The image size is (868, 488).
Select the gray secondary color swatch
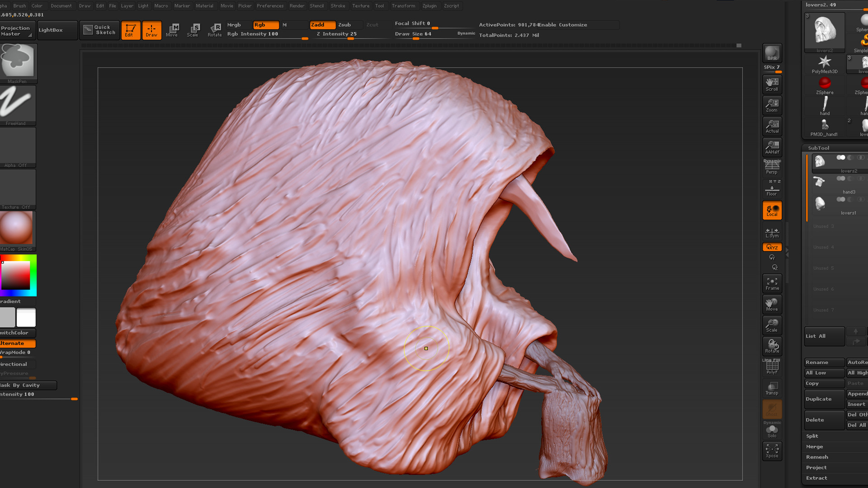tap(7, 318)
